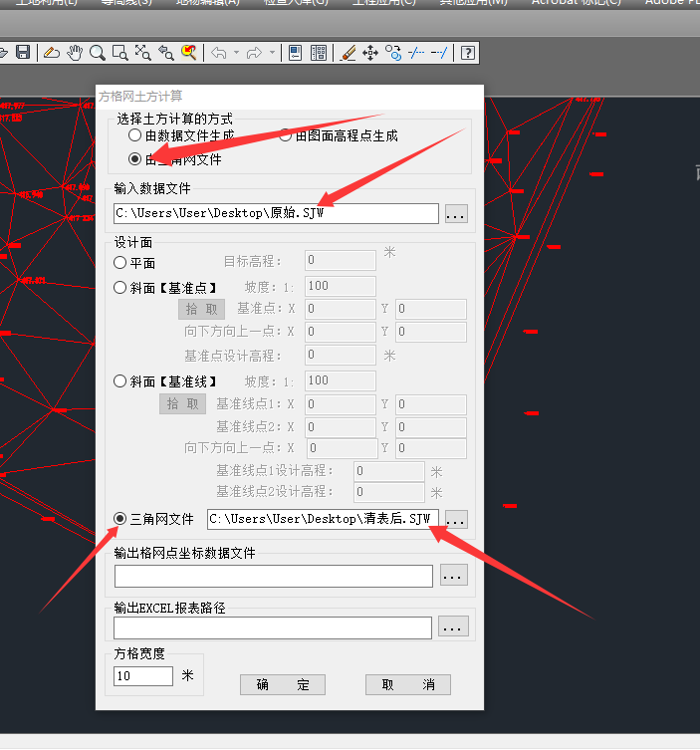Image resolution: width=700 pixels, height=750 pixels.
Task: Select 由数据文件生成 radio option
Action: [x=135, y=136]
